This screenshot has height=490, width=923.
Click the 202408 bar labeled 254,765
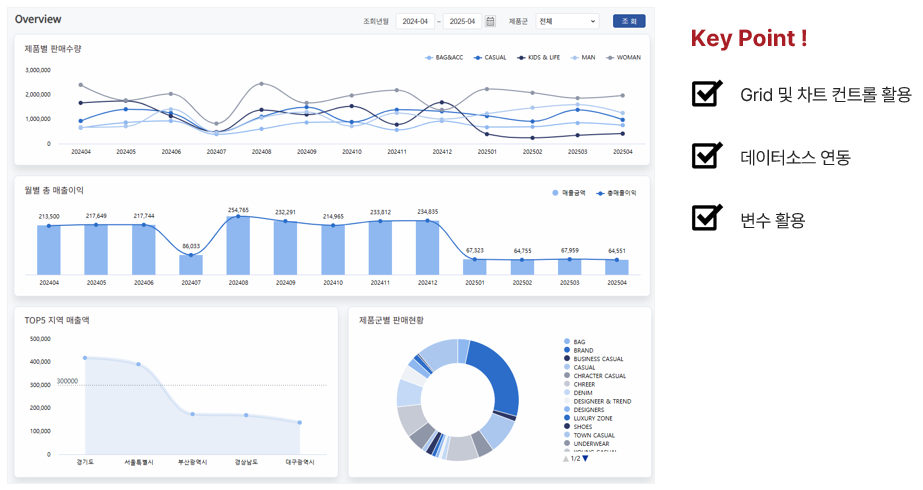click(238, 246)
